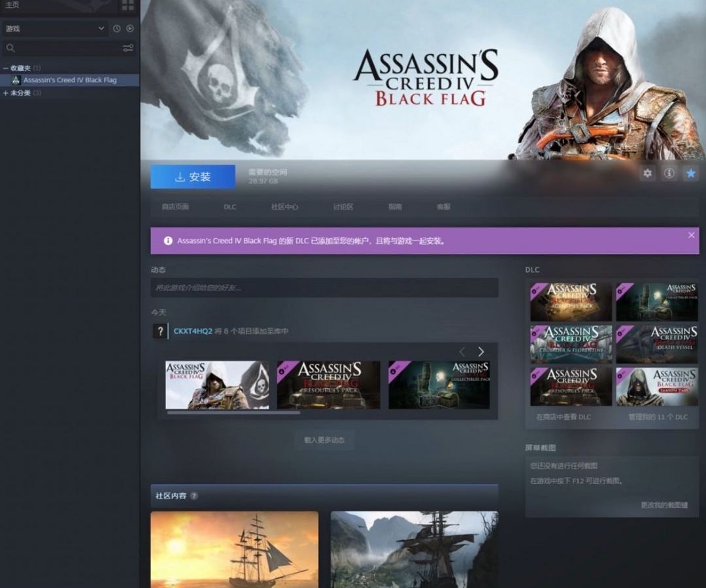Screen dimensions: 706x588
Task: Open Resources Pack thumbnail in activity carousel
Action: point(328,385)
